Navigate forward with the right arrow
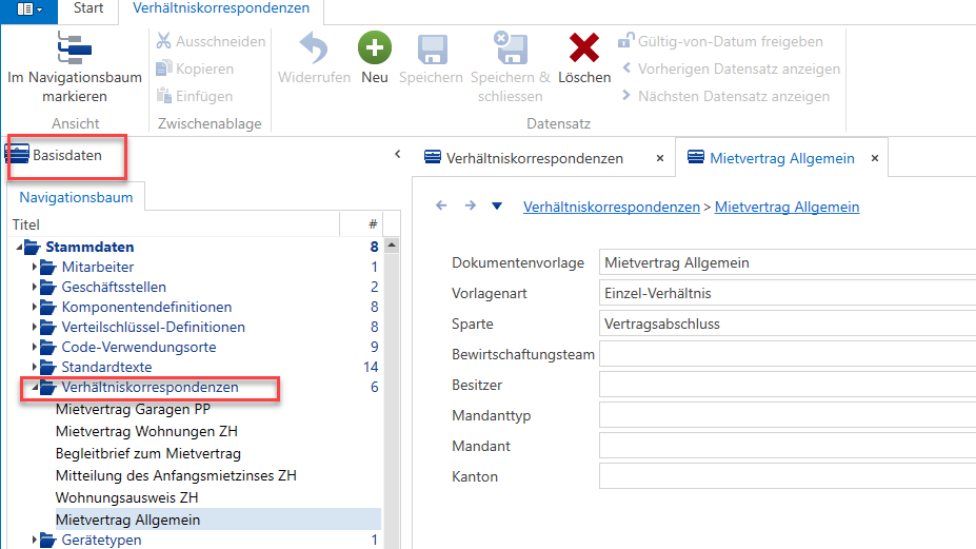 click(470, 205)
